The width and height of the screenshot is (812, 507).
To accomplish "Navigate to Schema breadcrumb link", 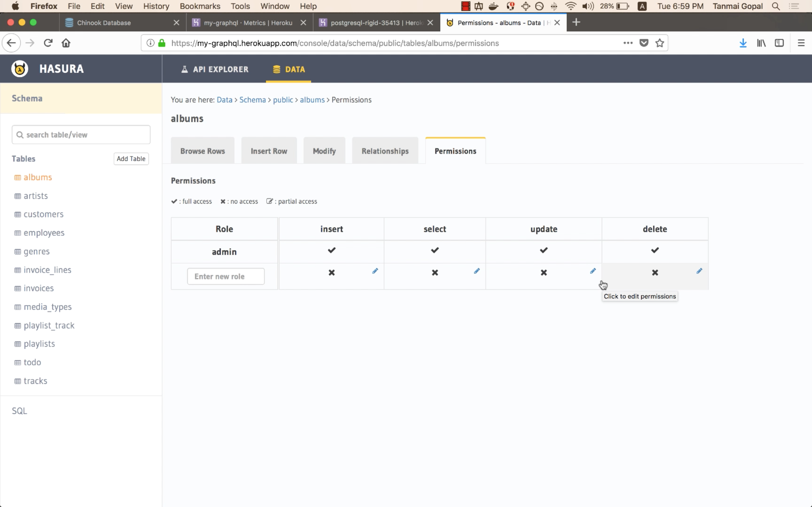I will pyautogui.click(x=252, y=100).
